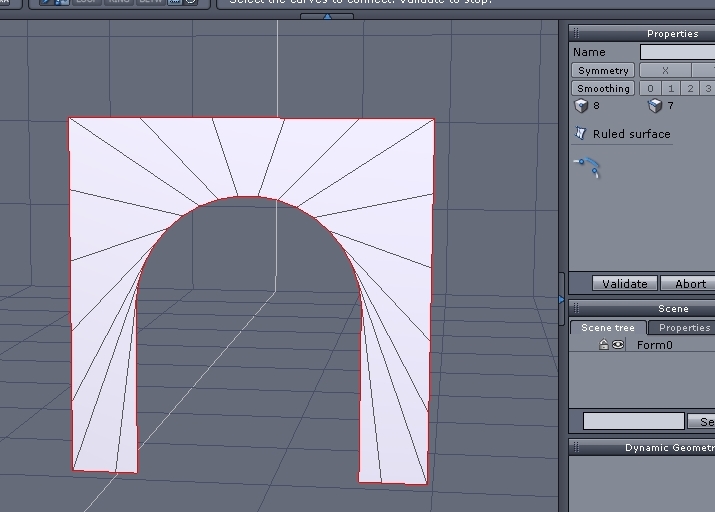Click the cube icon beside 8
The width and height of the screenshot is (715, 512).
(581, 106)
